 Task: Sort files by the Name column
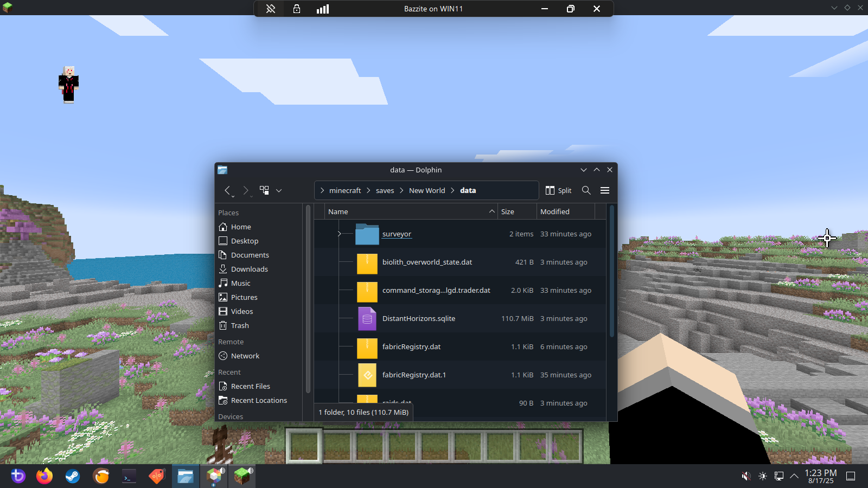click(411, 211)
